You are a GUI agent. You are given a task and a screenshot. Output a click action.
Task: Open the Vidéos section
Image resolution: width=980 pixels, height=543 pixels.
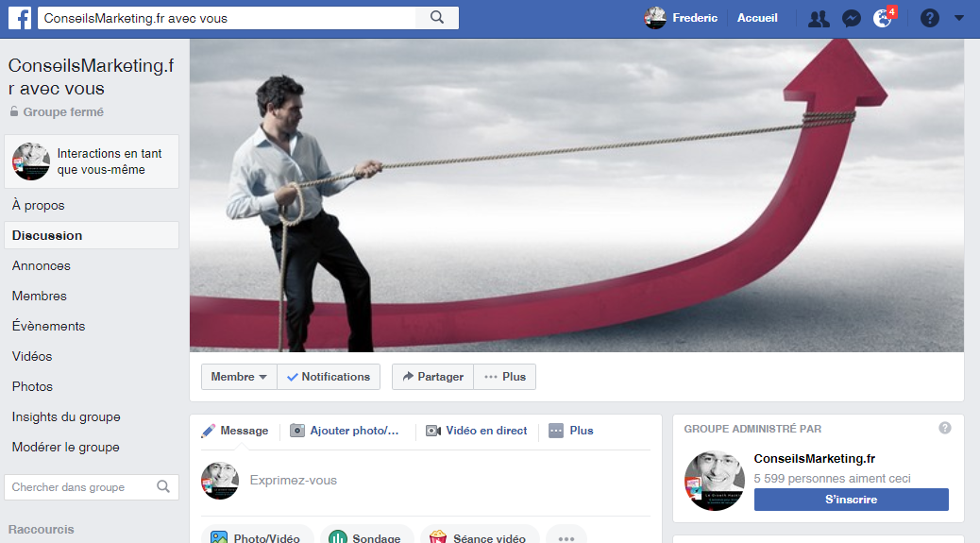point(32,356)
